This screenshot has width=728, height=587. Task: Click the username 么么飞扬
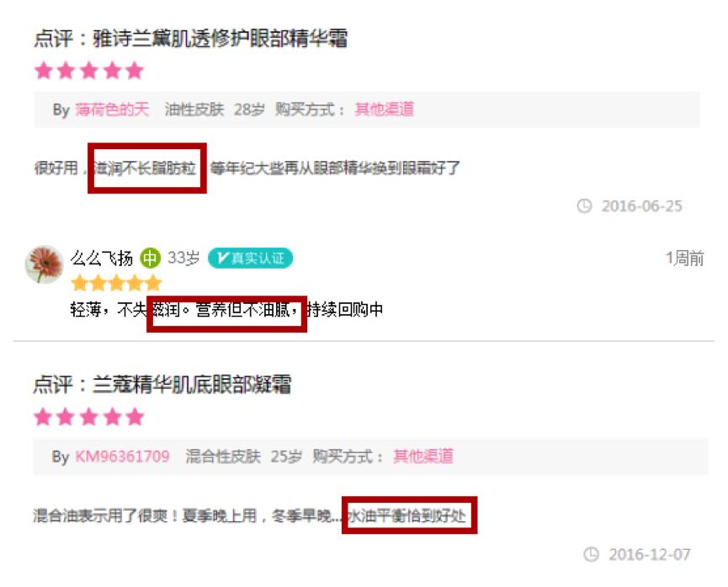pos(101,258)
